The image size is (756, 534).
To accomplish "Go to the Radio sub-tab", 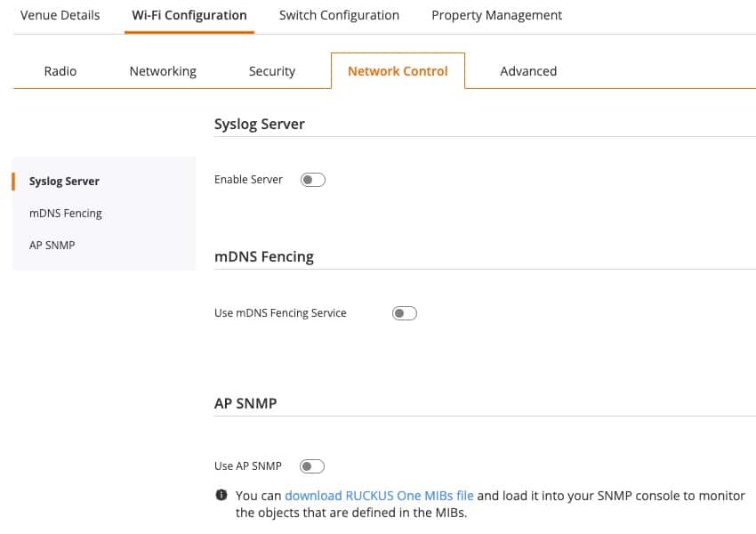I will tap(60, 71).
